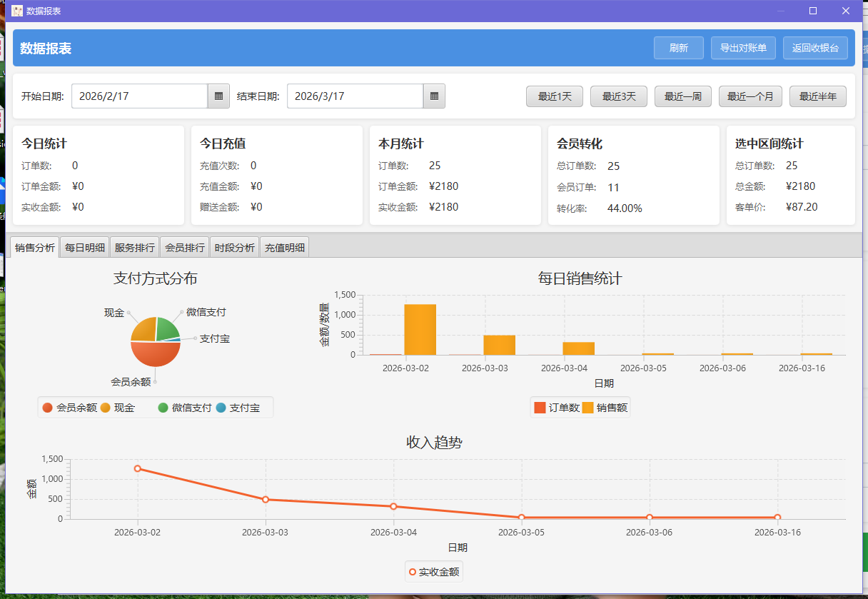This screenshot has height=599, width=868.
Task: Click the 销售额 legend square
Action: [x=588, y=408]
